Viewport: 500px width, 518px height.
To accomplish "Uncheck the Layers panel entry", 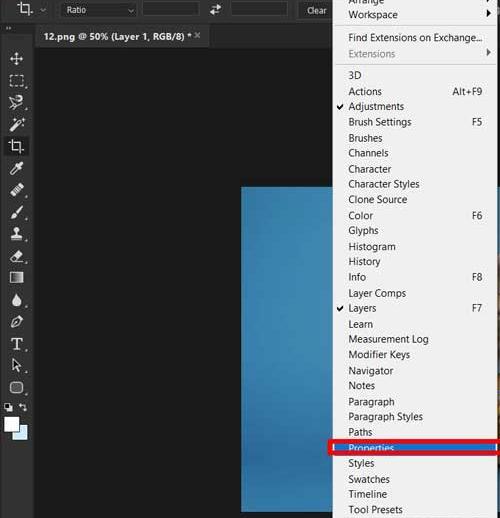I will (415, 308).
